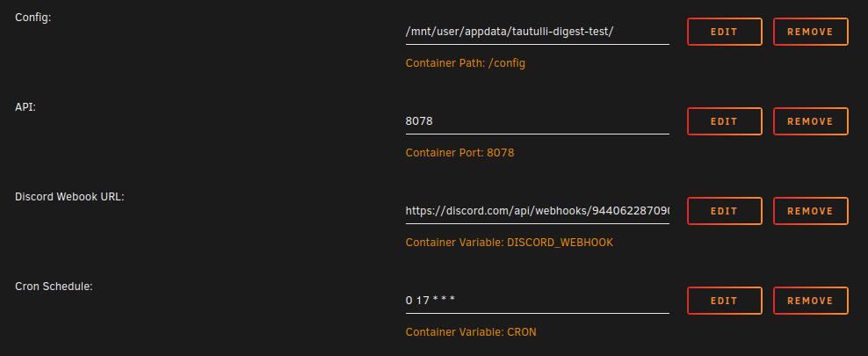
Task: Focus the Config host path field
Action: (x=538, y=32)
